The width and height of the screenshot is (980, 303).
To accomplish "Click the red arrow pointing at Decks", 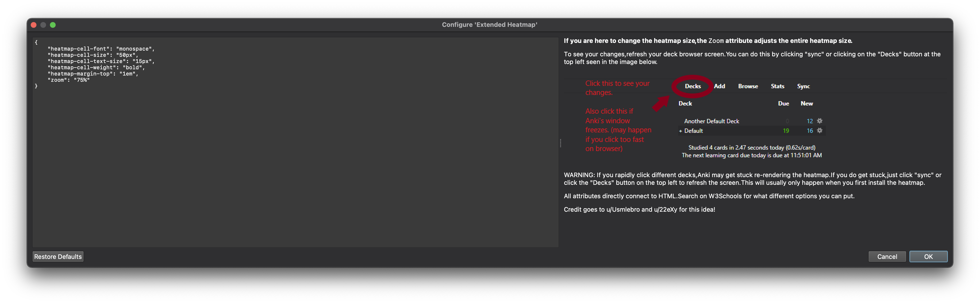I will pos(661,104).
